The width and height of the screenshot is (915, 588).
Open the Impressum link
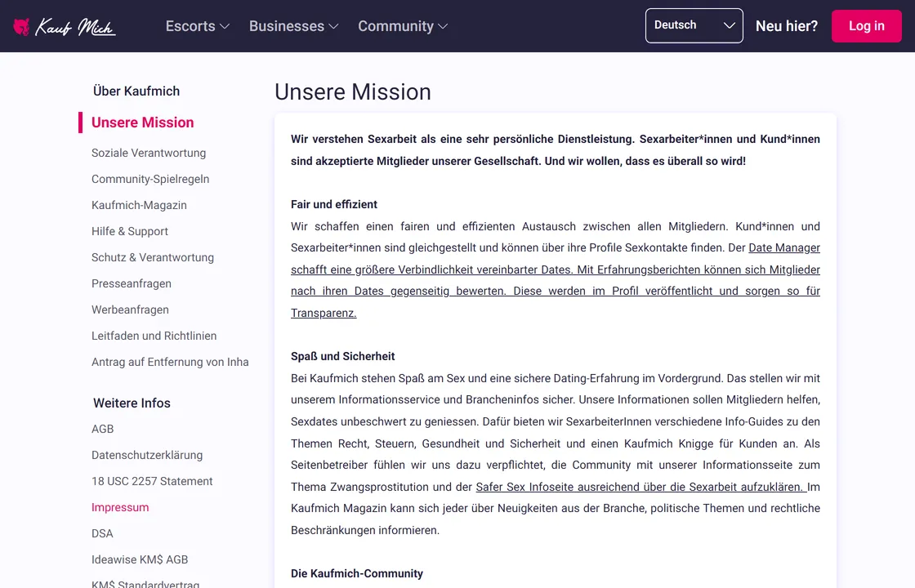[x=120, y=507]
